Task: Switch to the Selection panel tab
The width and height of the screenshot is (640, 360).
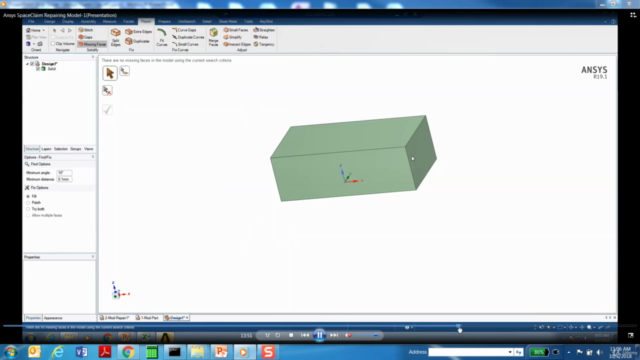Action: coord(61,149)
